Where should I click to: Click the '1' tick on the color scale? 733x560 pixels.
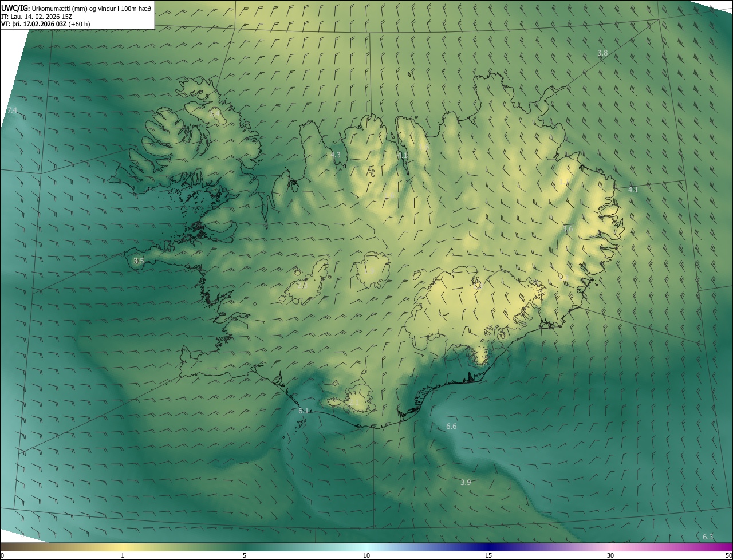click(123, 555)
